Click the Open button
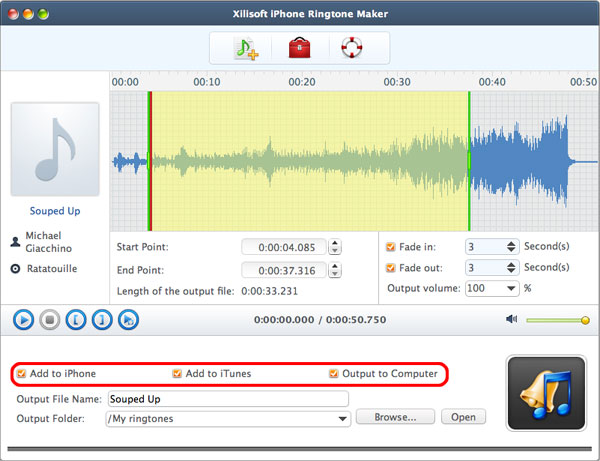This screenshot has height=461, width=600. [463, 417]
